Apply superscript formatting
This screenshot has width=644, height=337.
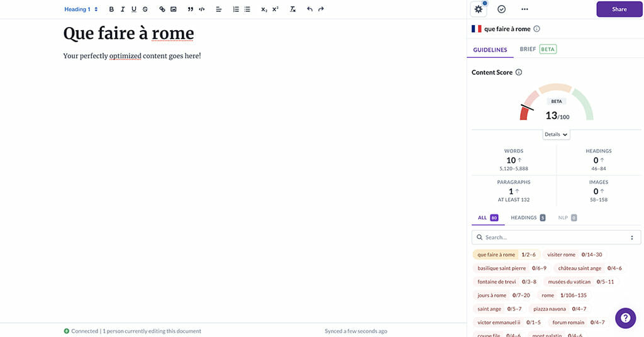(x=275, y=9)
